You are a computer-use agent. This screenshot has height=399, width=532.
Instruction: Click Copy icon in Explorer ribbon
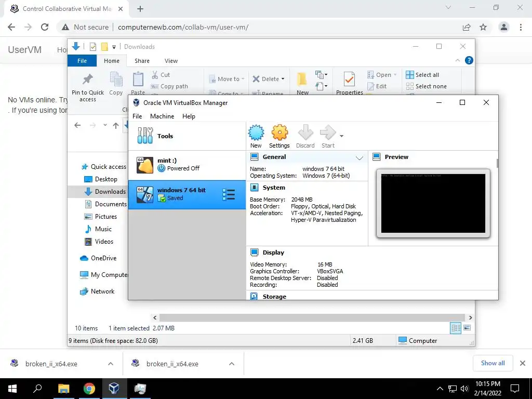click(116, 79)
